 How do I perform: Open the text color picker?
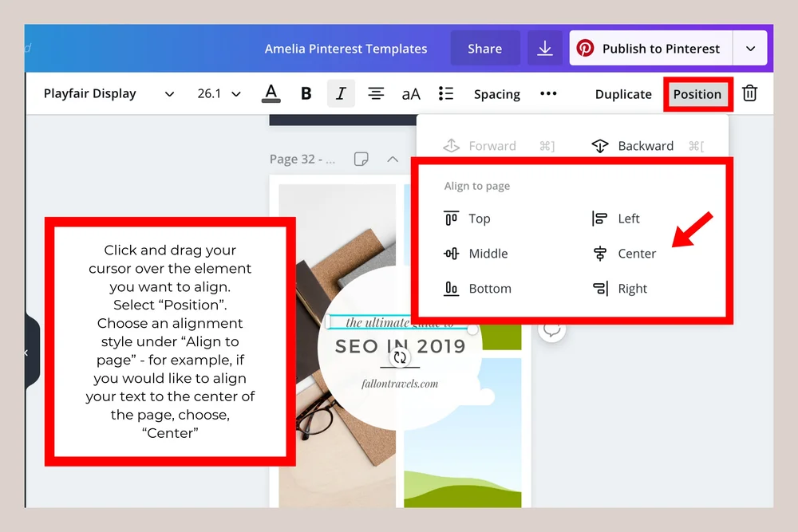271,93
